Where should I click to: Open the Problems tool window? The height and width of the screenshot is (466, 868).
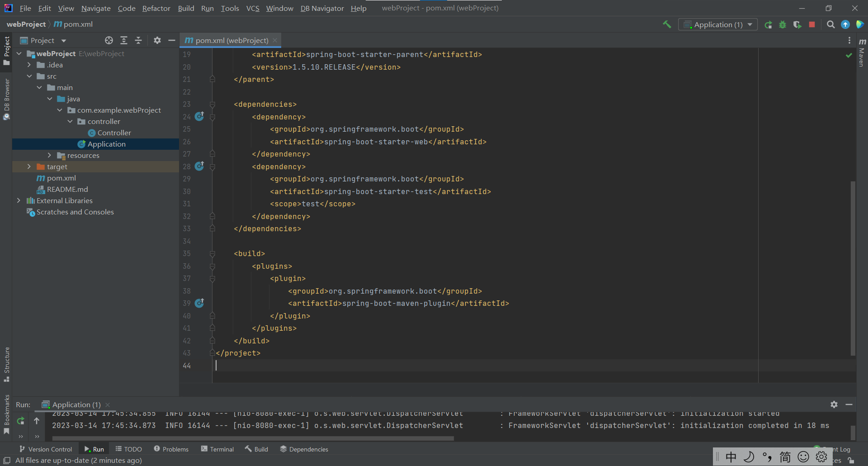[171, 449]
